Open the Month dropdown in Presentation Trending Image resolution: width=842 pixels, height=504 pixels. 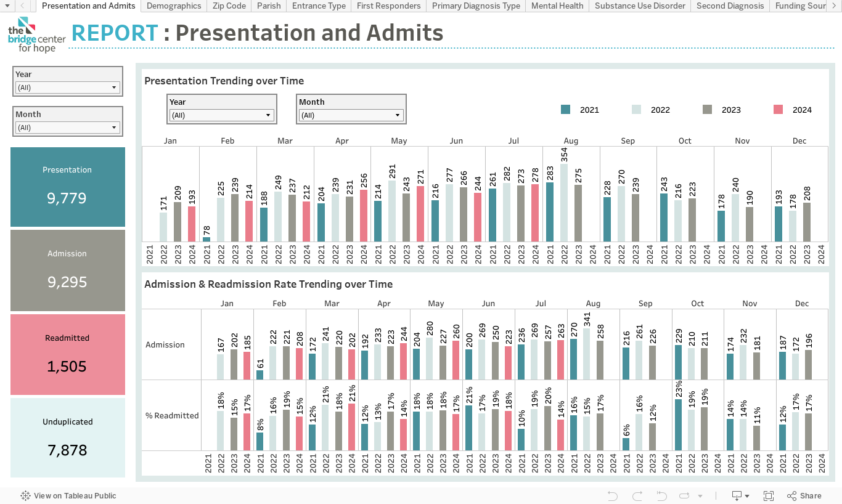(x=351, y=115)
